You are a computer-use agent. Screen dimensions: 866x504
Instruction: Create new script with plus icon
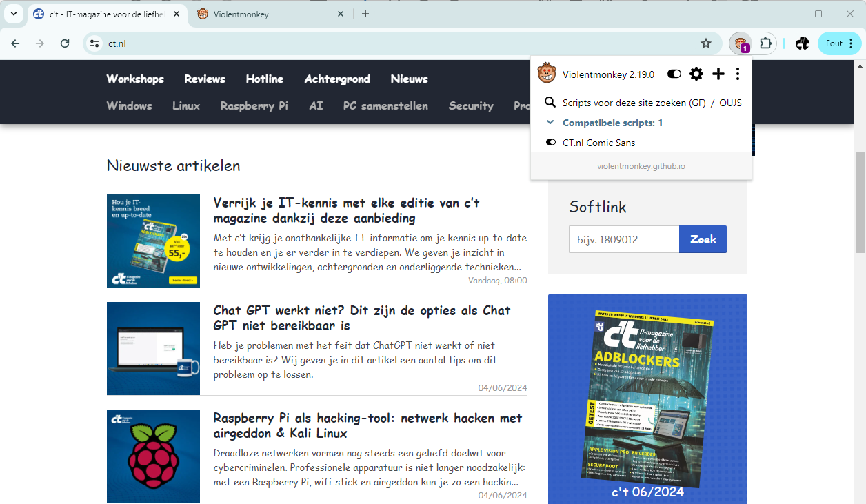coord(718,74)
